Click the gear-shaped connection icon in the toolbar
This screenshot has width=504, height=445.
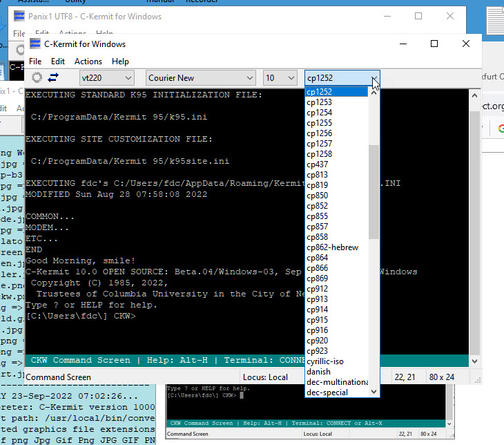click(37, 77)
